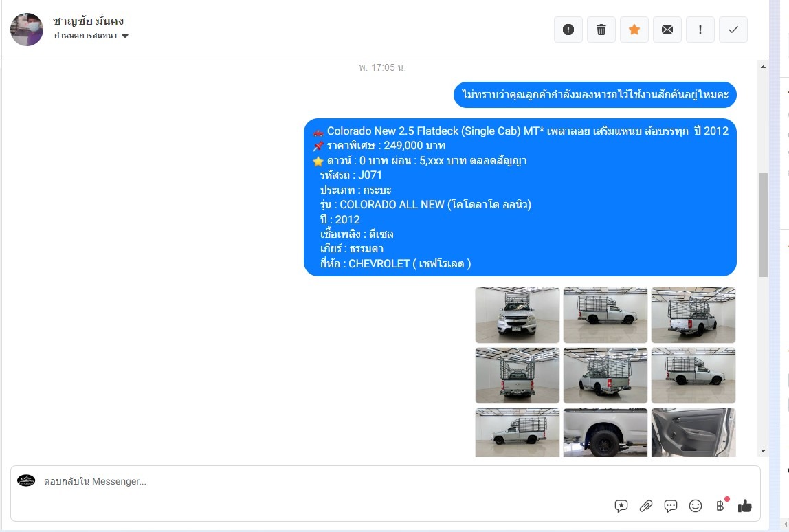Mark conversation unread with envelope icon

tap(667, 30)
